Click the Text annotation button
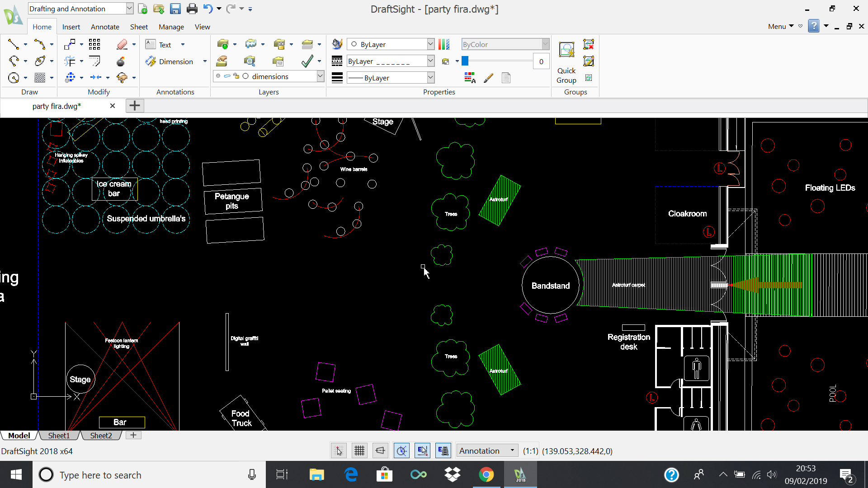Screen dimensions: 868x488 coord(159,45)
